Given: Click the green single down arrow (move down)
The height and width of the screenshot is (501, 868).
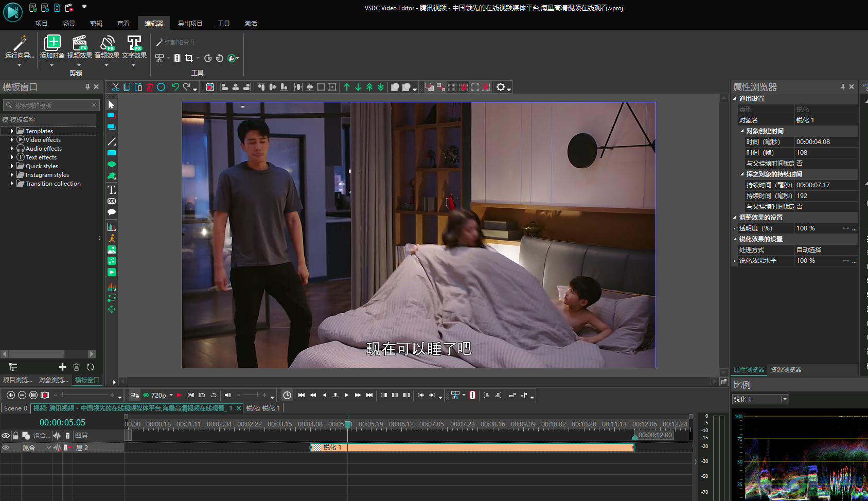Looking at the screenshot, I should 358,87.
